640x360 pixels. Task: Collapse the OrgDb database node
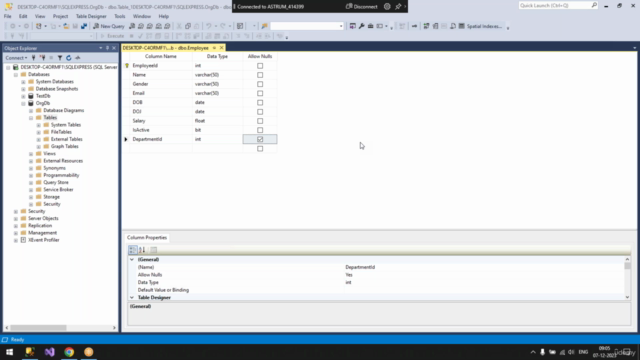(x=23, y=104)
